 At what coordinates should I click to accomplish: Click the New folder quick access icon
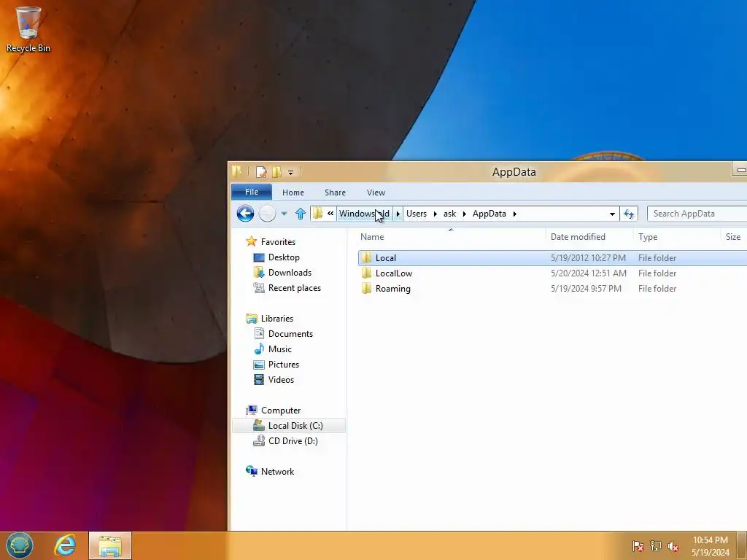(276, 172)
